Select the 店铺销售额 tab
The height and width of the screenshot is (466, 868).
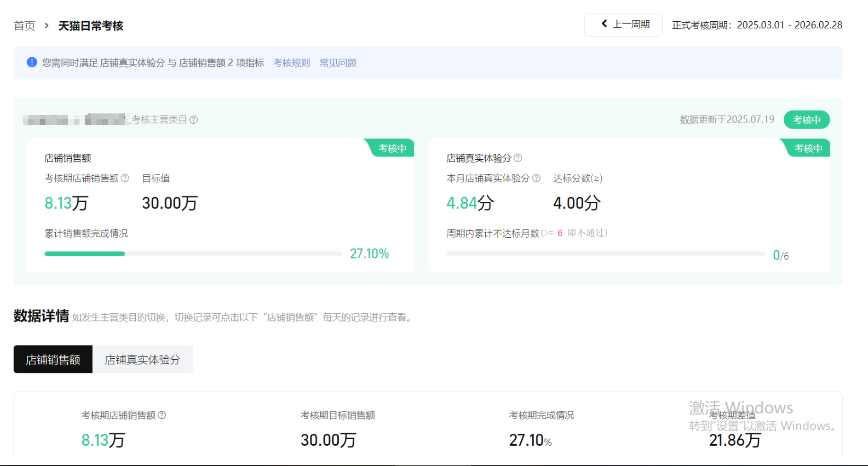(x=53, y=360)
